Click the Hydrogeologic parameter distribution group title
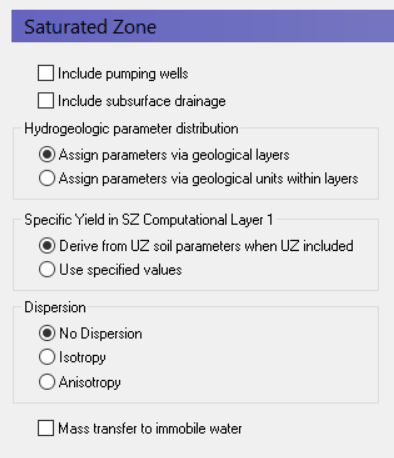 [131, 129]
